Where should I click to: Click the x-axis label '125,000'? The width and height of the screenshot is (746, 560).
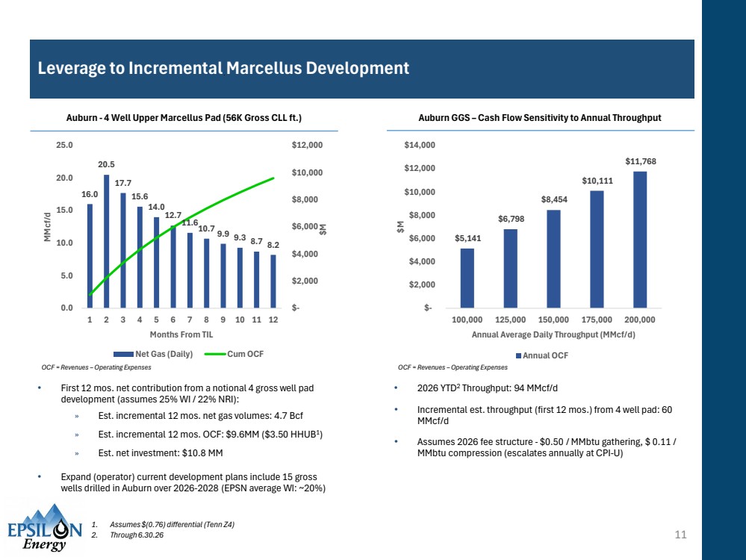click(x=510, y=320)
